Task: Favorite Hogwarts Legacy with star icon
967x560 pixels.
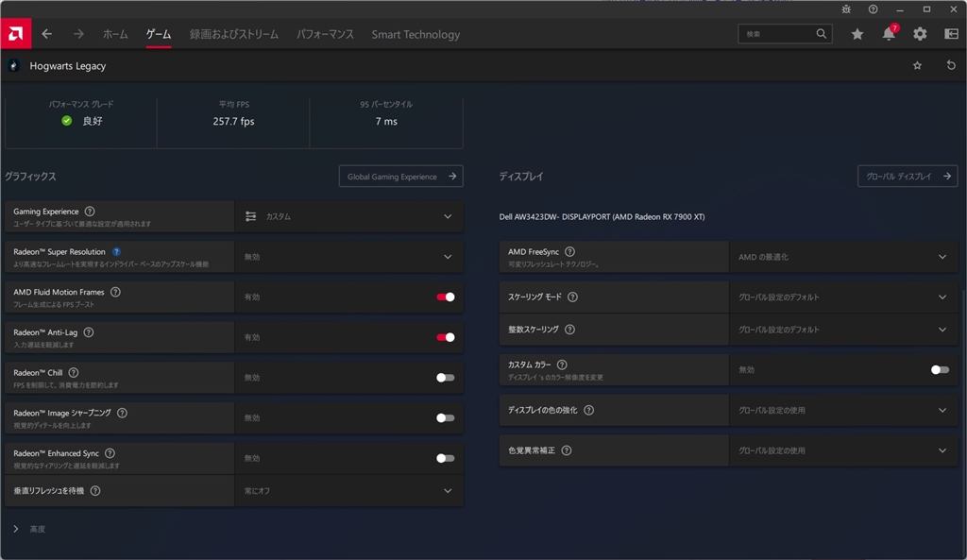Action: 917,65
